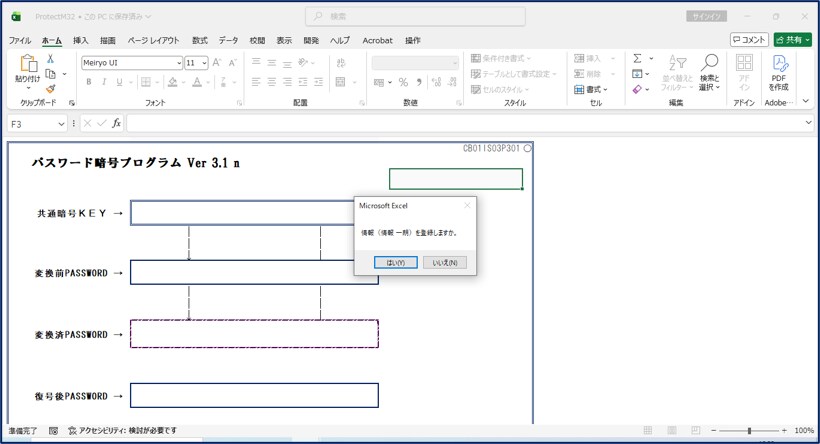Open the Name Box dropdown showing F3

[61, 124]
